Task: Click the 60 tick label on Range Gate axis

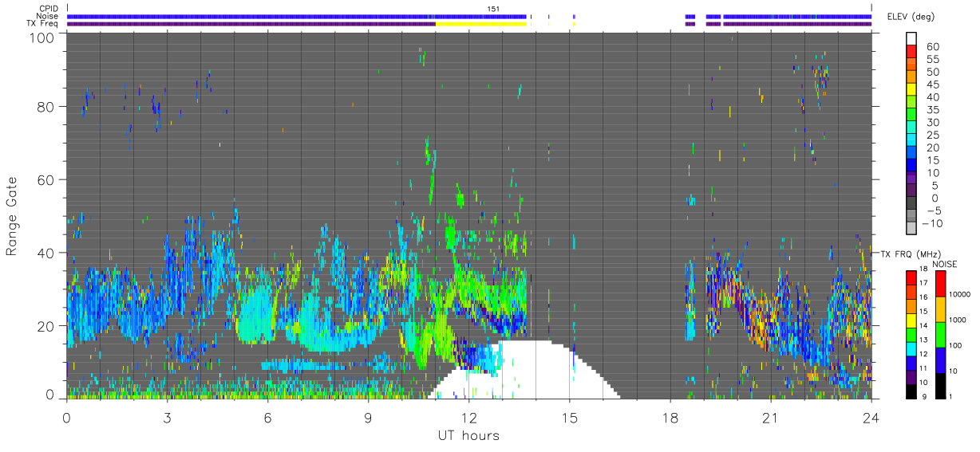Action: pyautogui.click(x=47, y=179)
